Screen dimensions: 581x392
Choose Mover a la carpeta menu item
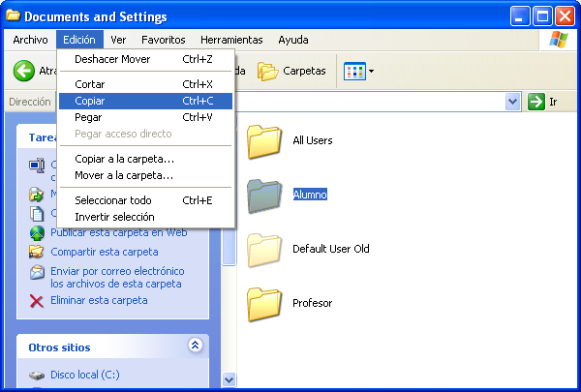click(x=124, y=175)
